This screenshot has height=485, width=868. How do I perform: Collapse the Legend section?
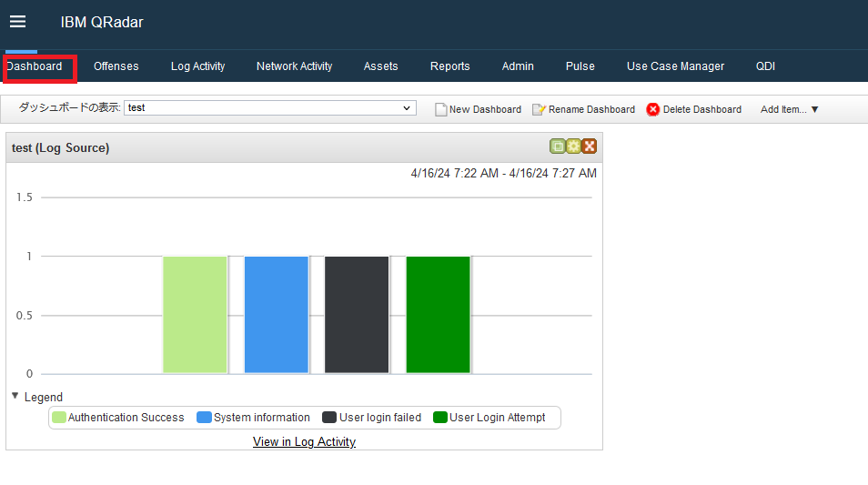(x=15, y=397)
